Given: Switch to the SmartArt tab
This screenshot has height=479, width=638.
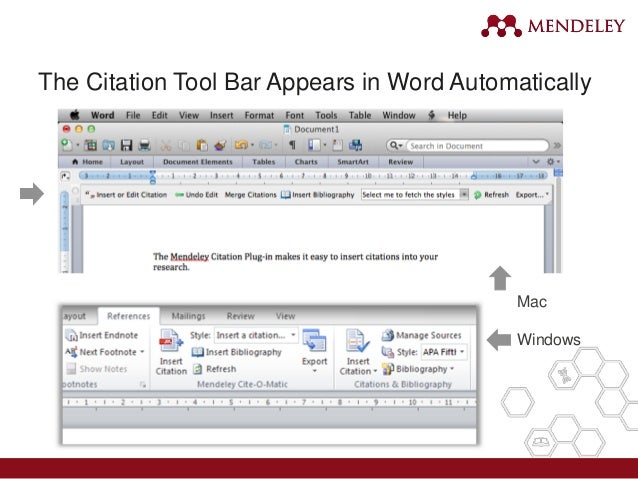Looking at the screenshot, I should [353, 162].
